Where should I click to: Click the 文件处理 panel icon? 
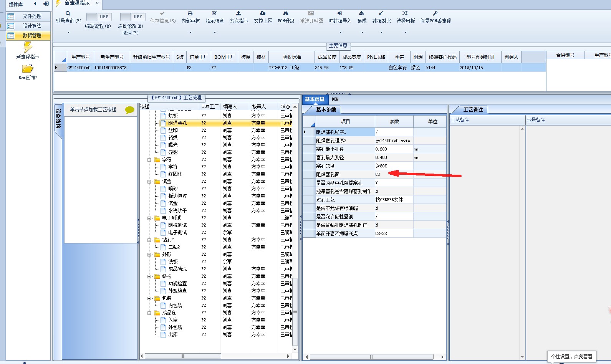tap(11, 16)
